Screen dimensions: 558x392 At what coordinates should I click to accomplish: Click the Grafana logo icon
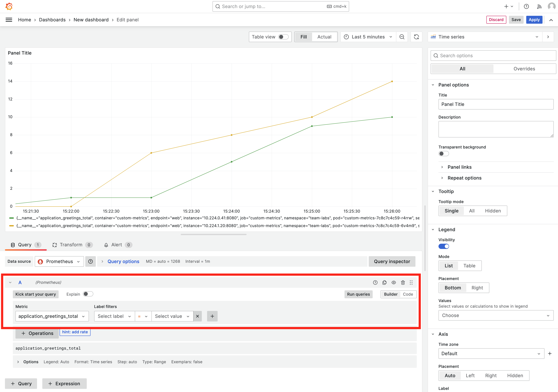(9, 6)
